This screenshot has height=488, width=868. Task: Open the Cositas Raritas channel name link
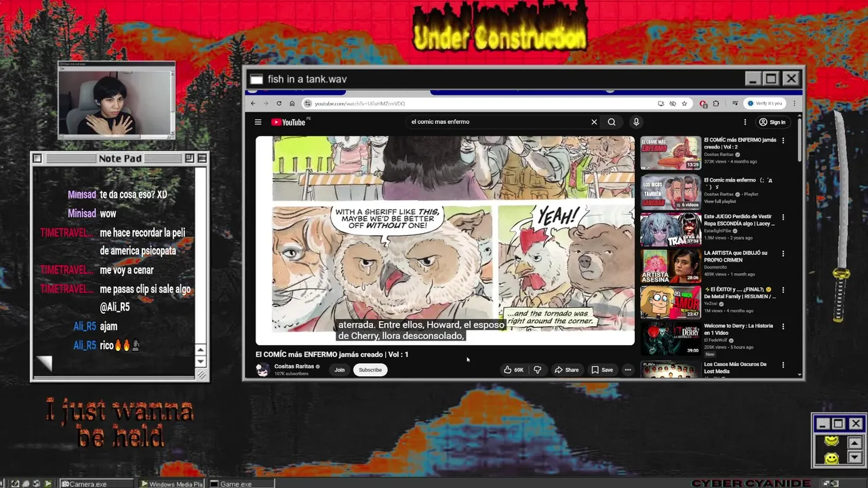(x=294, y=366)
